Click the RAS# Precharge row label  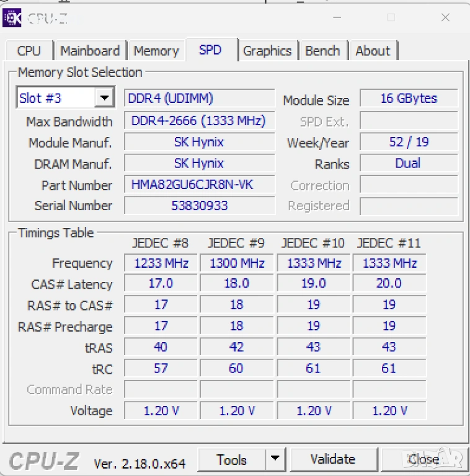coord(65,327)
